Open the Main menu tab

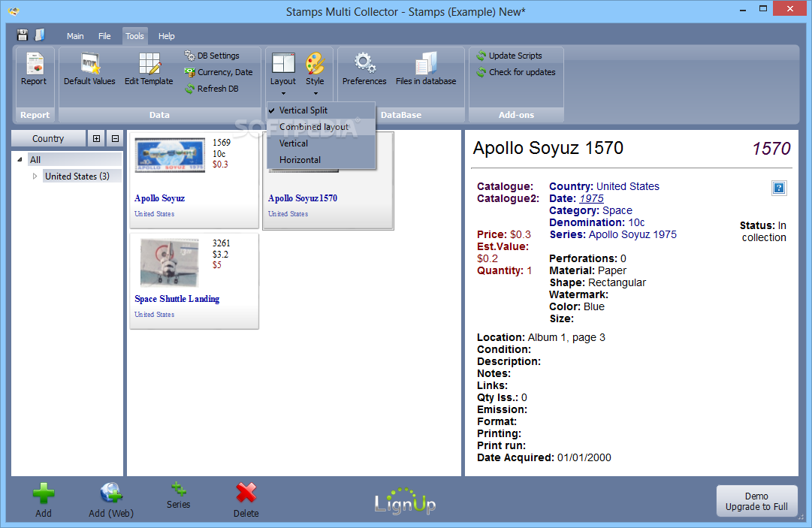(75, 36)
